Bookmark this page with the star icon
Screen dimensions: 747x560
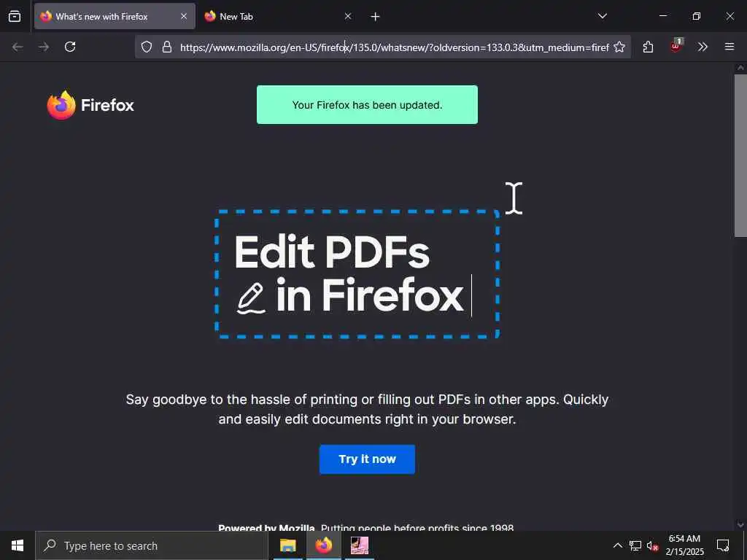[x=619, y=47]
